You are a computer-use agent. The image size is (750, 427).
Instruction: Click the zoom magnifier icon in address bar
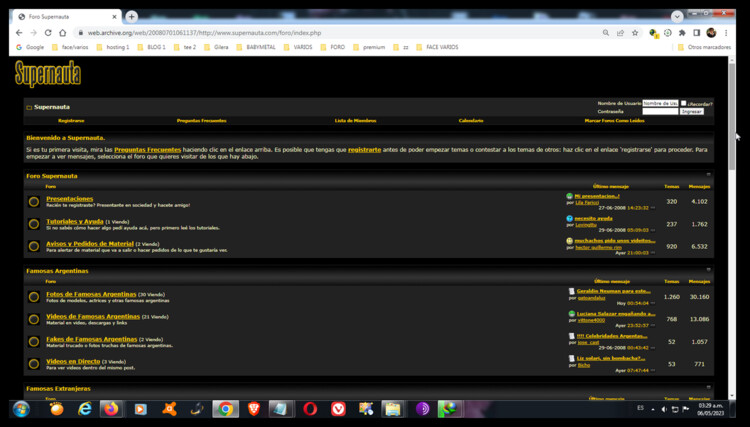pos(606,33)
